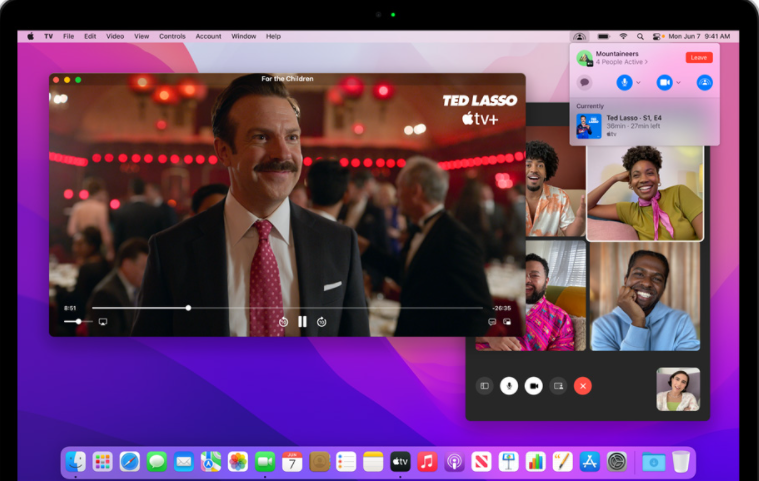Open Calendar from the Dock

pos(292,462)
